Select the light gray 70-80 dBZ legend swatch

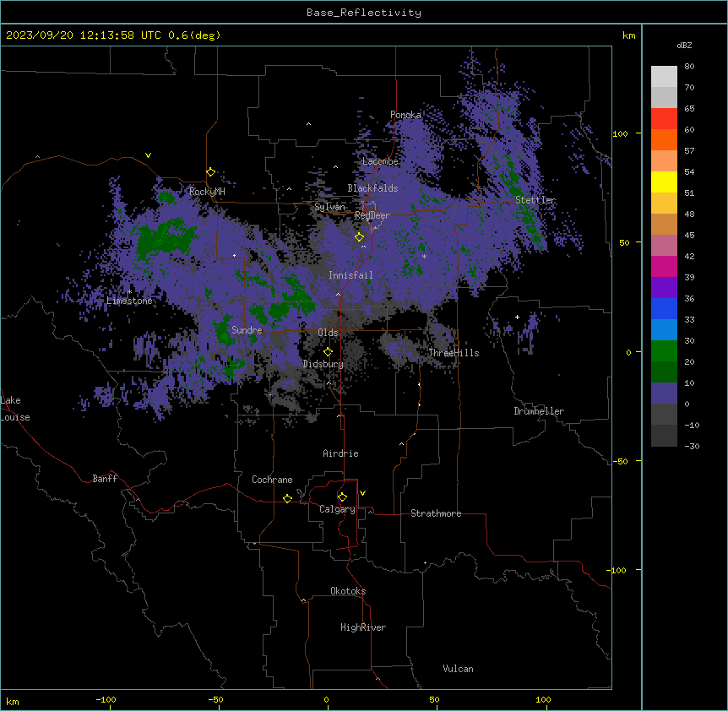pos(664,77)
